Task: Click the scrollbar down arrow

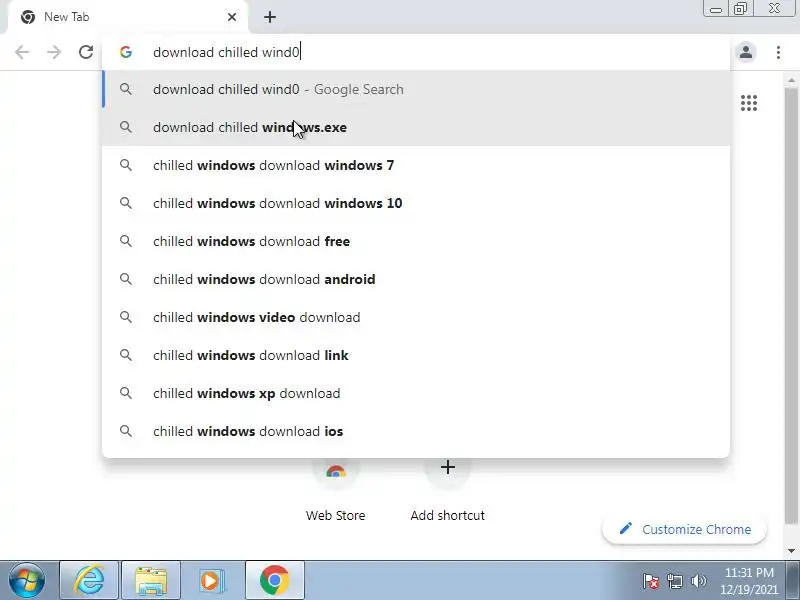Action: pos(791,551)
